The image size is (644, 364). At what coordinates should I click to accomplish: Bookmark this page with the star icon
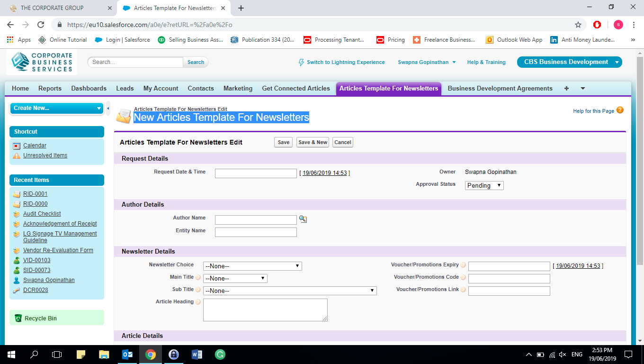coord(578,25)
